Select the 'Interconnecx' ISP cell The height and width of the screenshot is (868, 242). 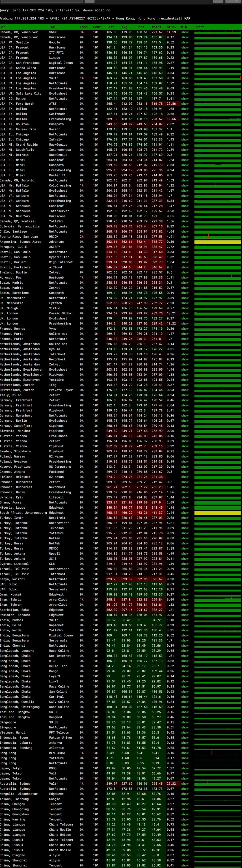60,150
